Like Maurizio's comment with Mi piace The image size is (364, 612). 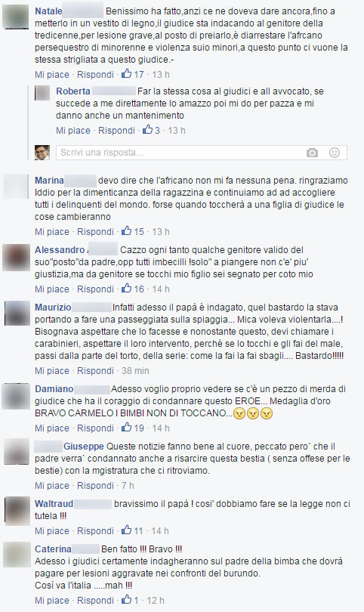[52, 371]
